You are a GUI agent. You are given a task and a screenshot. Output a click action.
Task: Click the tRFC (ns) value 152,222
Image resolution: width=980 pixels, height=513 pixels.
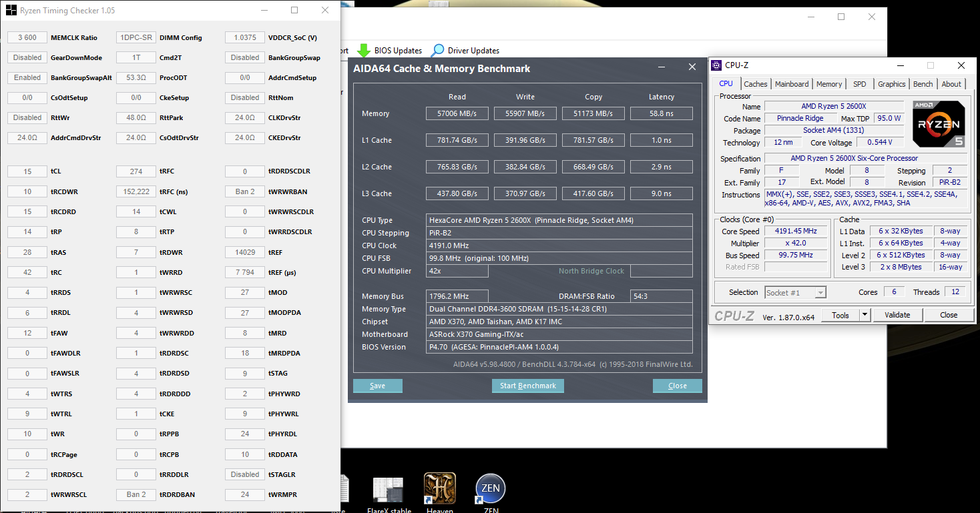[136, 191]
